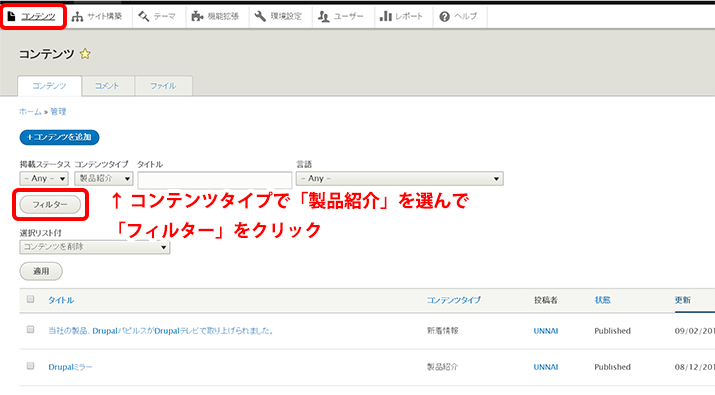Sort table by 状態 column

tap(602, 300)
